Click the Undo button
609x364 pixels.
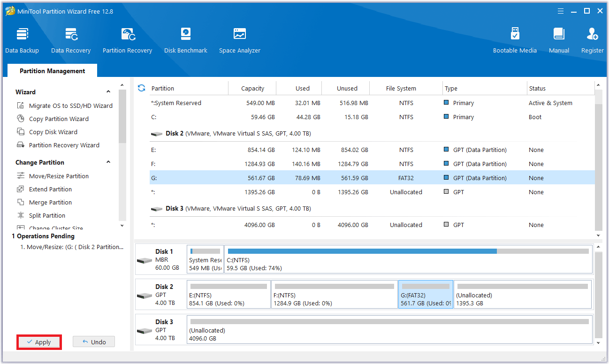pos(94,342)
